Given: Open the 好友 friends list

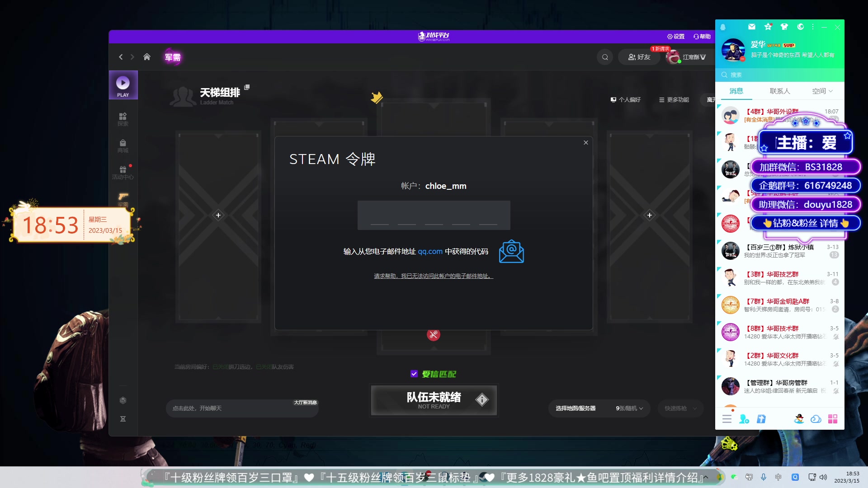Looking at the screenshot, I should pyautogui.click(x=639, y=57).
